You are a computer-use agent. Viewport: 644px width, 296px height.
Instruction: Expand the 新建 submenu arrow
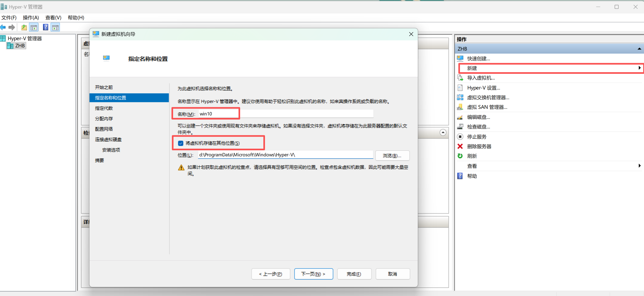tap(639, 68)
